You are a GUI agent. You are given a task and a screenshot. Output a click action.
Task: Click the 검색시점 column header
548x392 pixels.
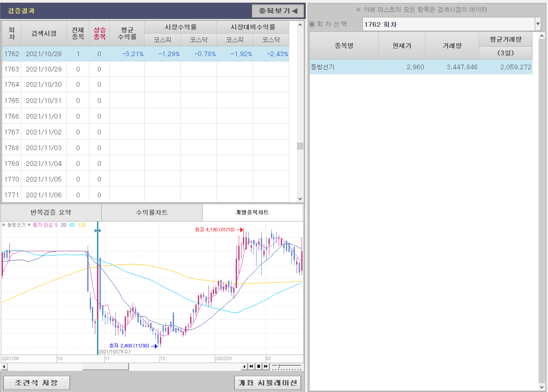point(44,34)
